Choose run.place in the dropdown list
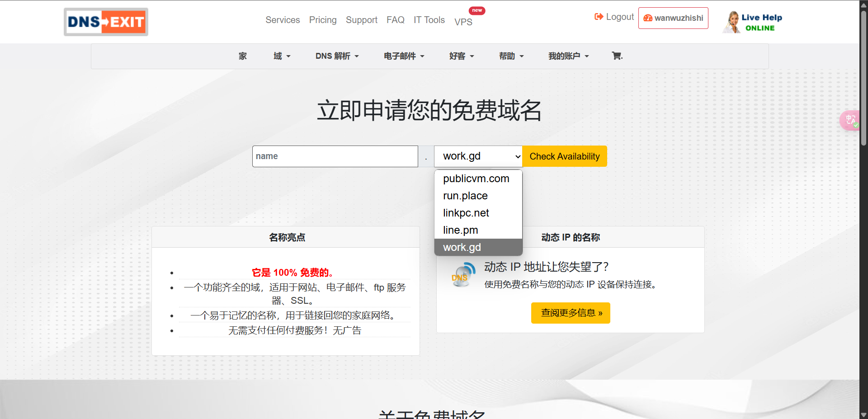Image resolution: width=868 pixels, height=419 pixels. coord(465,196)
